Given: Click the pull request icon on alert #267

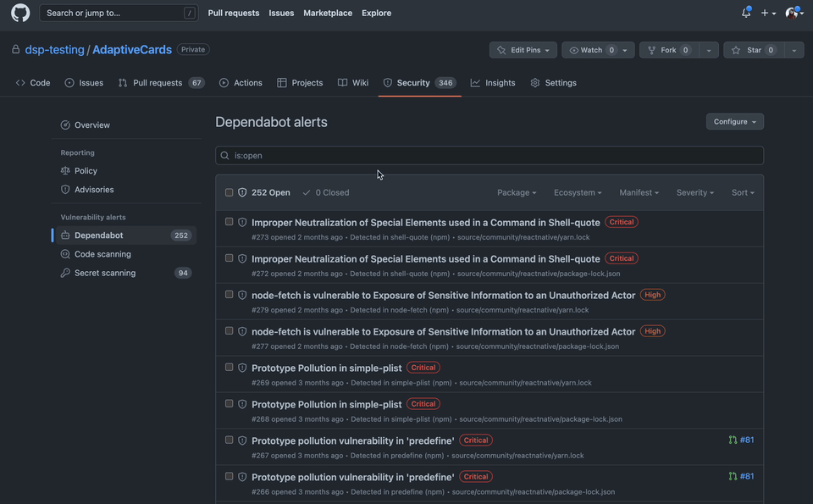Looking at the screenshot, I should 733,440.
